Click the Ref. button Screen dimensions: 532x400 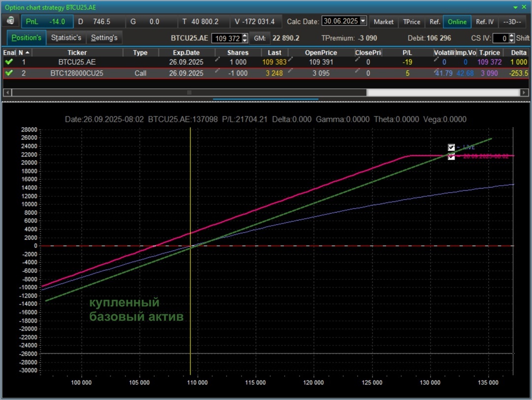(x=434, y=22)
